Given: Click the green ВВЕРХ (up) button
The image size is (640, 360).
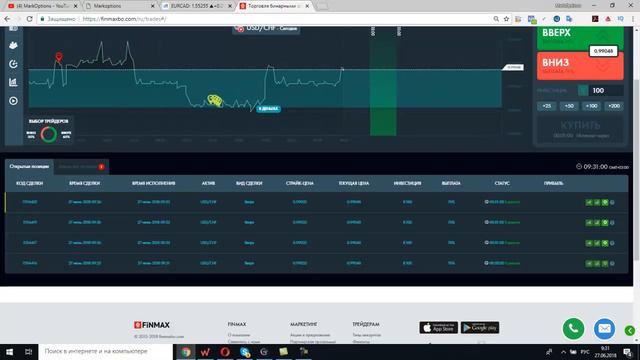Looking at the screenshot, I should 580,38.
